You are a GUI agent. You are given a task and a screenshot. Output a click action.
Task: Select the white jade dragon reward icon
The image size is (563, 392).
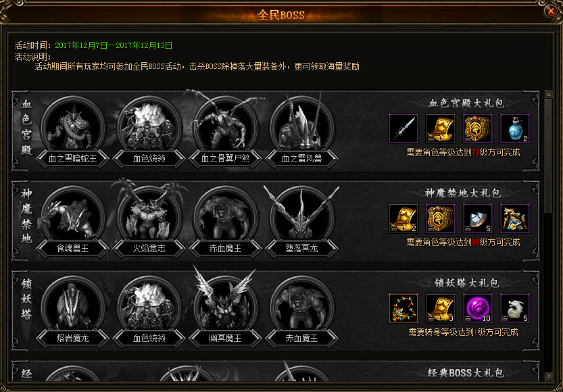(x=514, y=308)
